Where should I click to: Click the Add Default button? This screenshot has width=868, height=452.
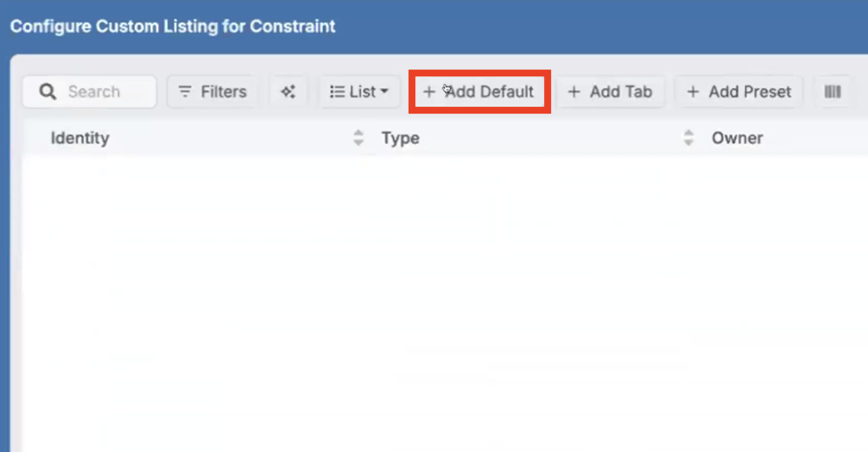pos(479,92)
